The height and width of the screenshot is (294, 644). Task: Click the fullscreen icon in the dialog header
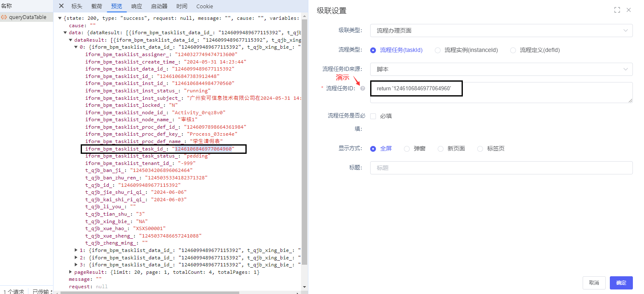(x=617, y=10)
